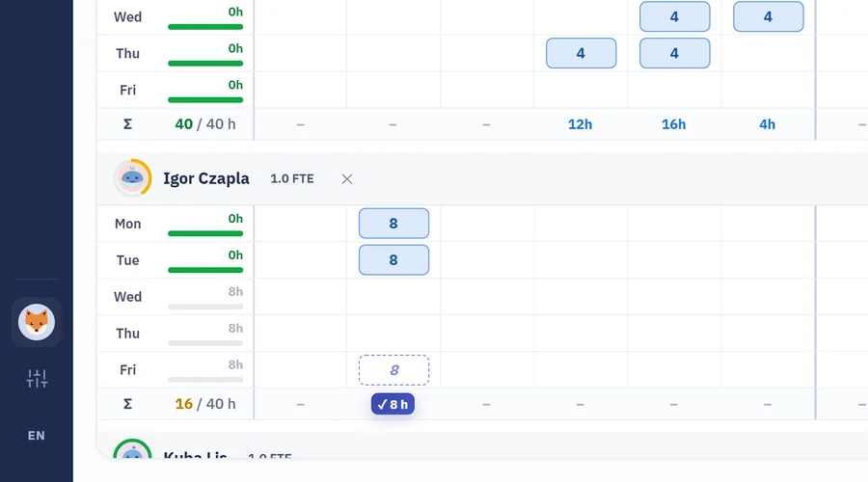Image resolution: width=868 pixels, height=482 pixels.
Task: Select the dashed 8 hour Friday suggestion
Action: [x=393, y=369]
